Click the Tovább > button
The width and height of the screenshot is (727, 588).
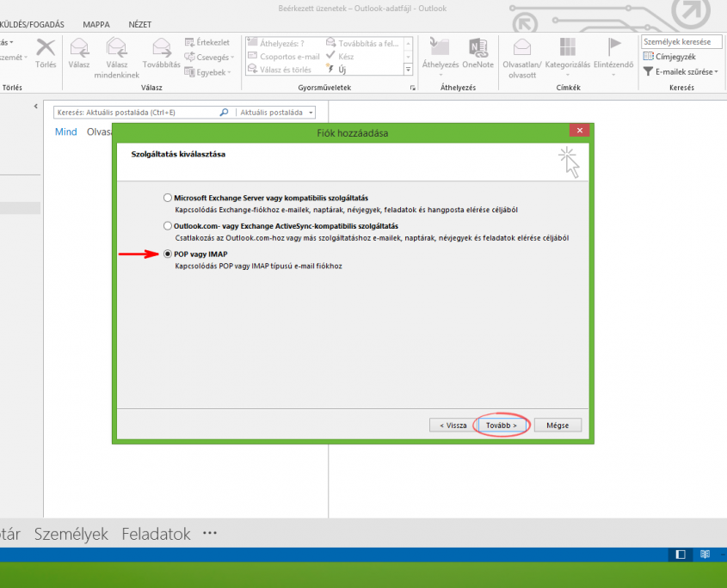tap(502, 425)
